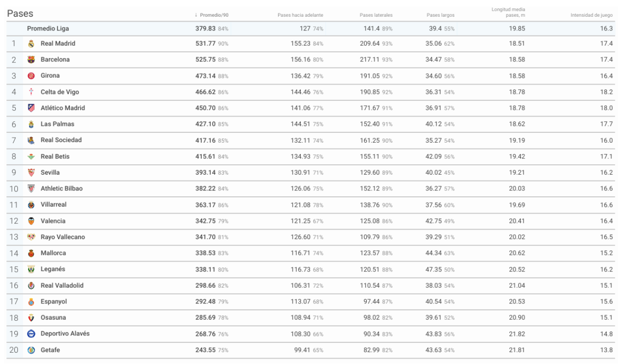Click Girona's 136.42 forward passes value

pos(301,76)
